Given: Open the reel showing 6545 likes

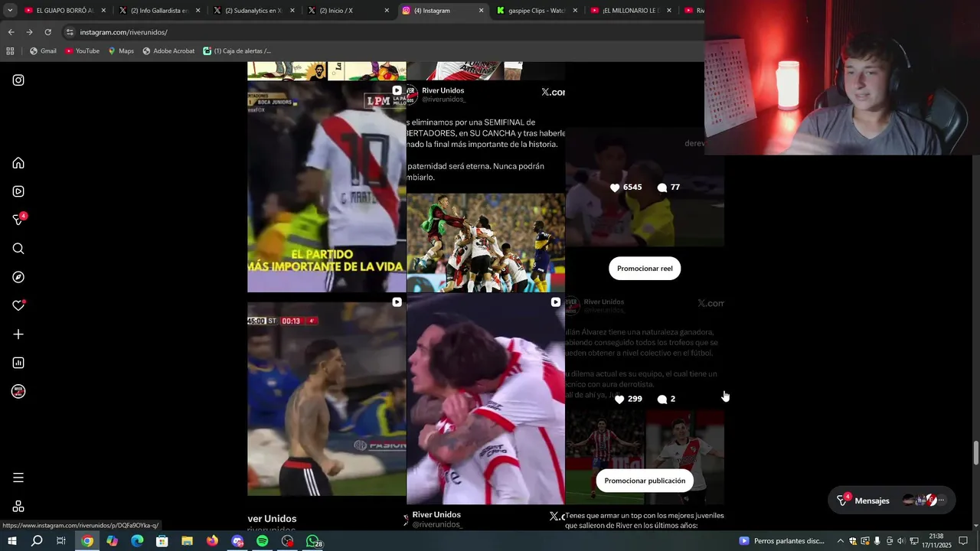Looking at the screenshot, I should 645,187.
